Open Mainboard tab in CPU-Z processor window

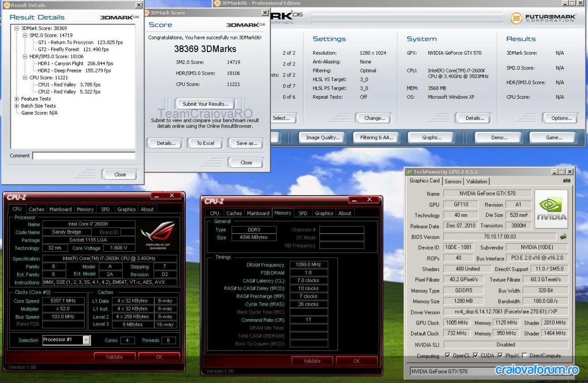(60, 209)
